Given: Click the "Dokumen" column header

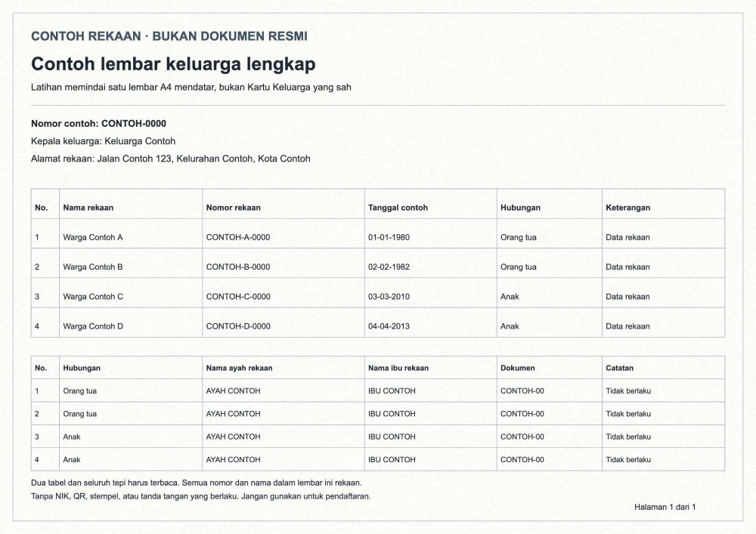Looking at the screenshot, I should click(x=518, y=368).
